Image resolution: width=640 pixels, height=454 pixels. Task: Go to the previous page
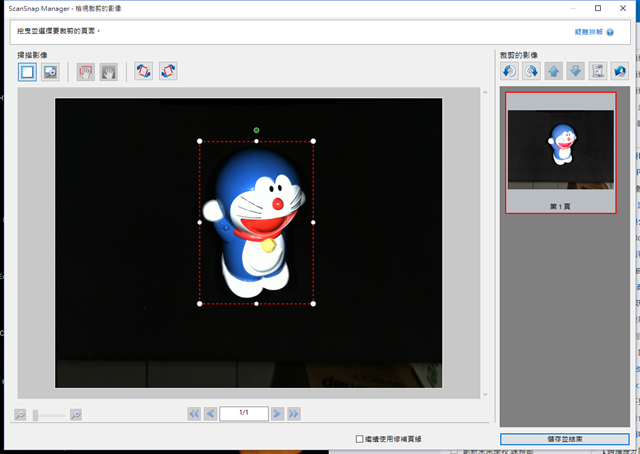tap(211, 414)
